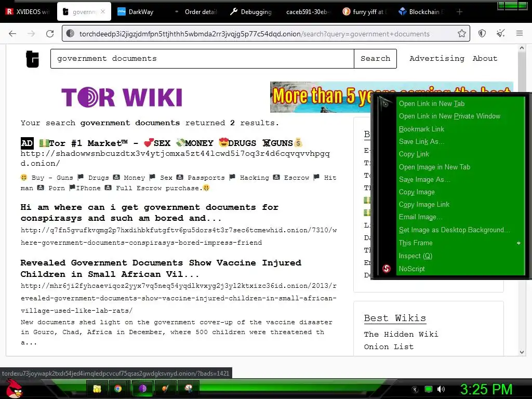Reload the current page
This screenshot has width=532, height=399.
point(50,34)
